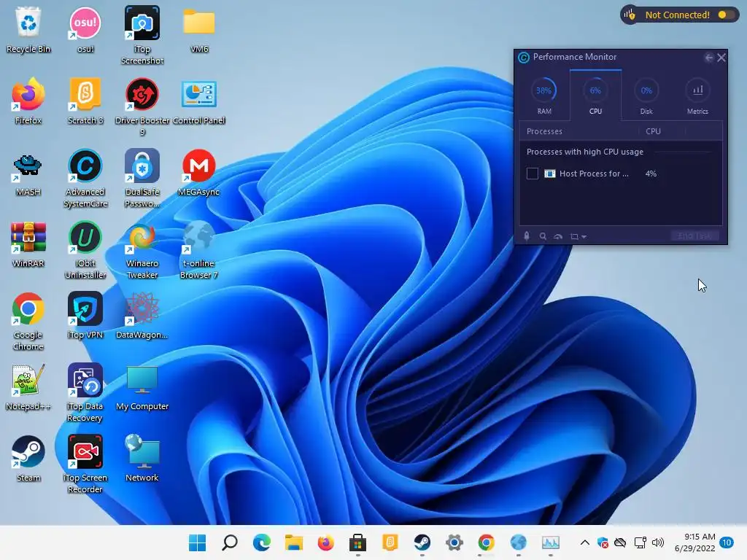Open taskbar Search
The height and width of the screenshot is (560, 747).
[230, 542]
